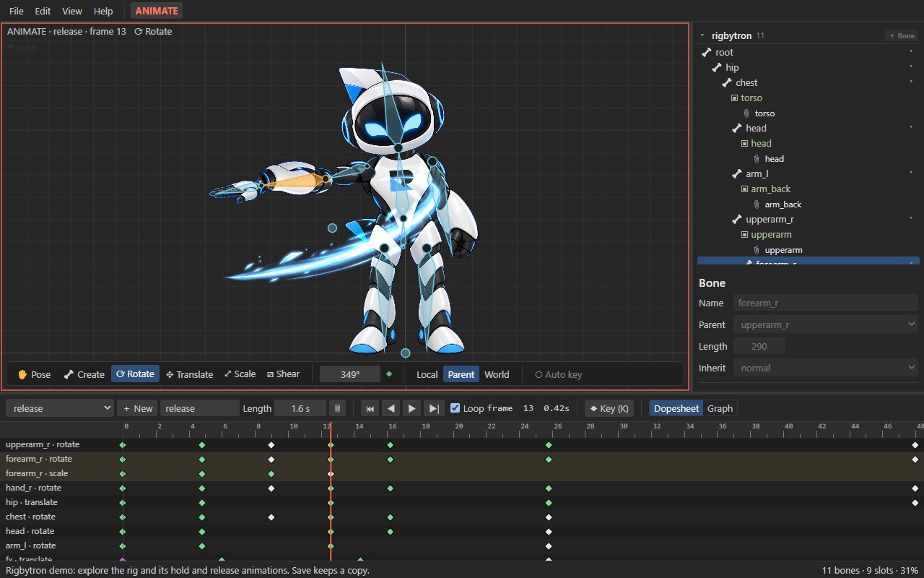Image resolution: width=924 pixels, height=578 pixels.
Task: Open the Parent upperarm_r dropdown
Action: click(x=827, y=324)
